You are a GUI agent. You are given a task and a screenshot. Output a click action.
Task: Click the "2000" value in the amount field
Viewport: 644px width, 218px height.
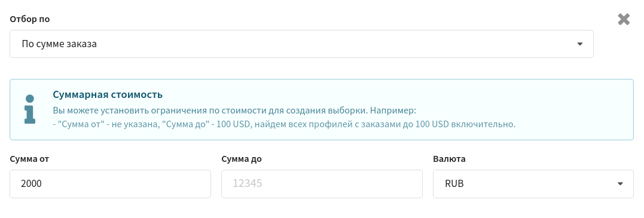32,184
